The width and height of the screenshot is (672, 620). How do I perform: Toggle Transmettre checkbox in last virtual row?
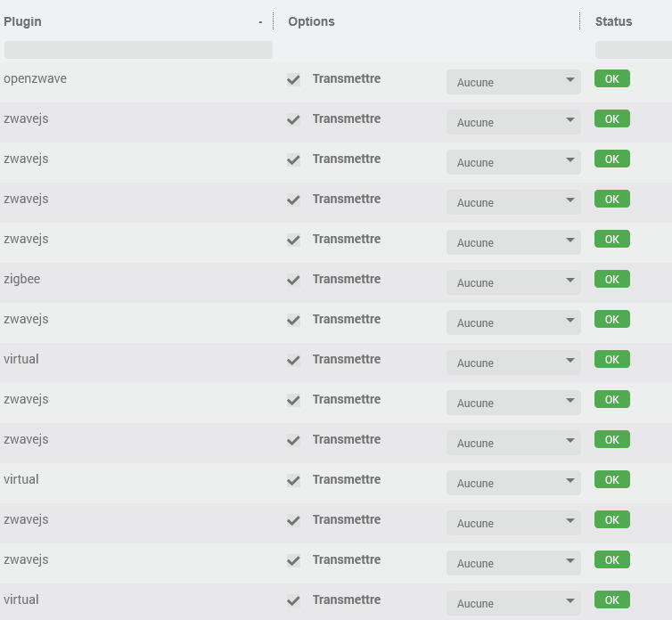pos(293,600)
